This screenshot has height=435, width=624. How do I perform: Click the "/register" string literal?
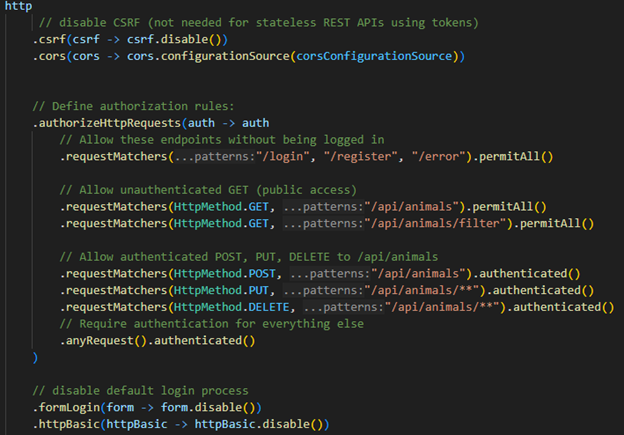tap(361, 156)
